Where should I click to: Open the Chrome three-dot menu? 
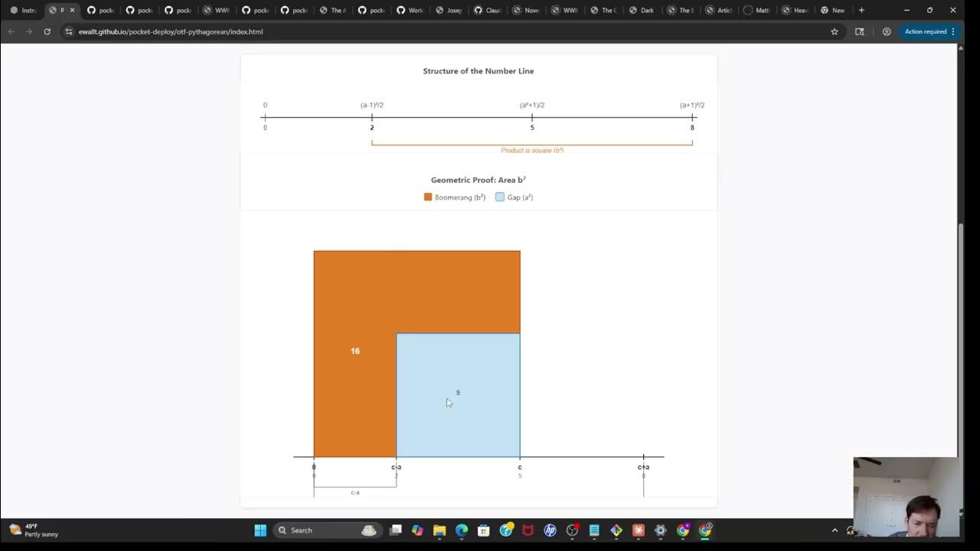(952, 31)
